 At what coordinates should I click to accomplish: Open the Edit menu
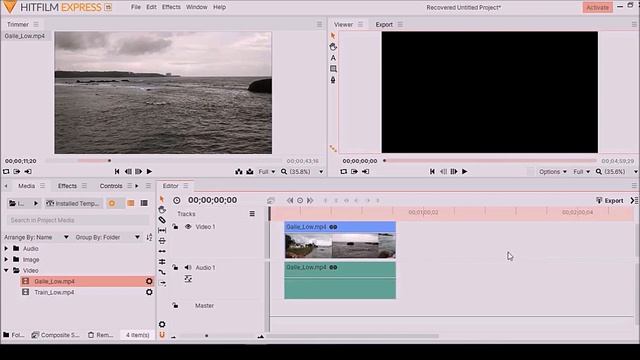(x=151, y=7)
